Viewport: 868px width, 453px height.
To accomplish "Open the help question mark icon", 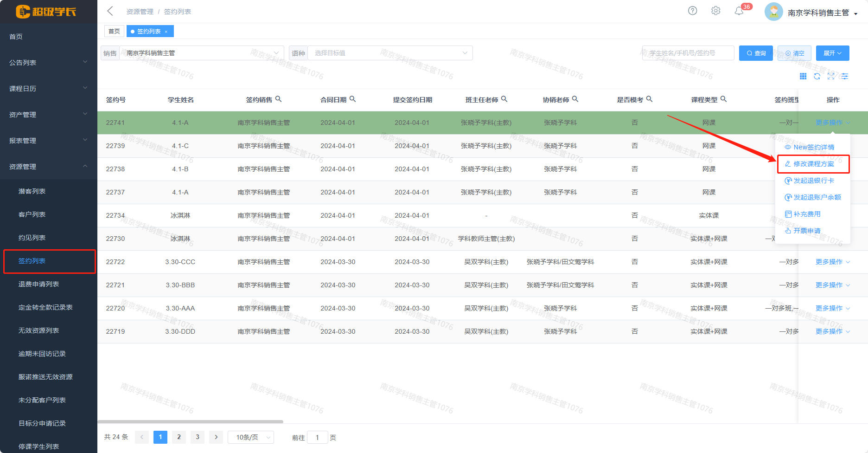I will [692, 11].
